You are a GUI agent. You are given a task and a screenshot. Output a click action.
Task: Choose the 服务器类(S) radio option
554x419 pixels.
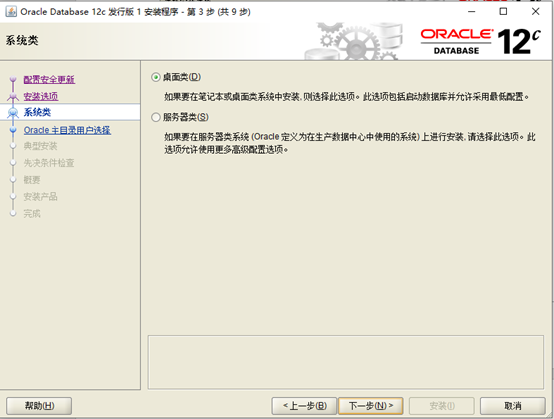pos(180,117)
